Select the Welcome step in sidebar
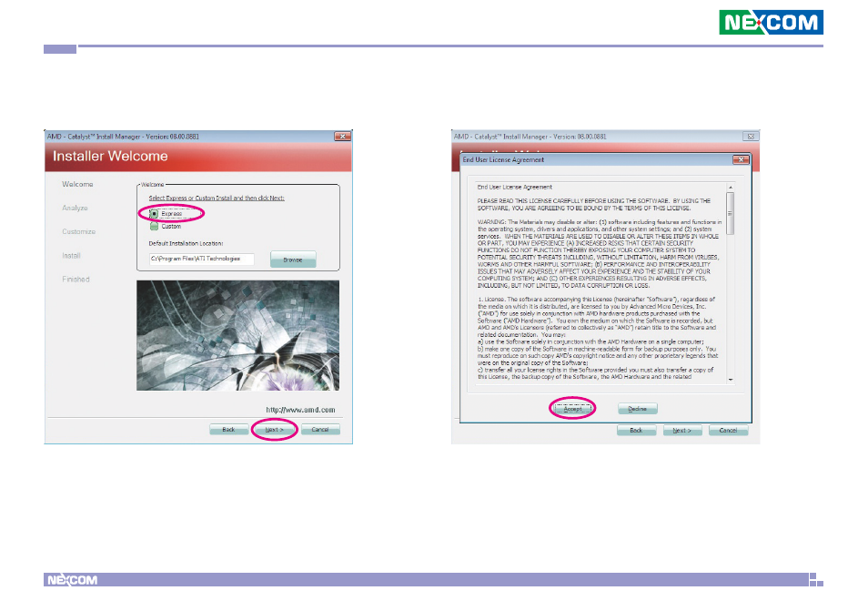The height and width of the screenshot is (611, 868). point(77,184)
